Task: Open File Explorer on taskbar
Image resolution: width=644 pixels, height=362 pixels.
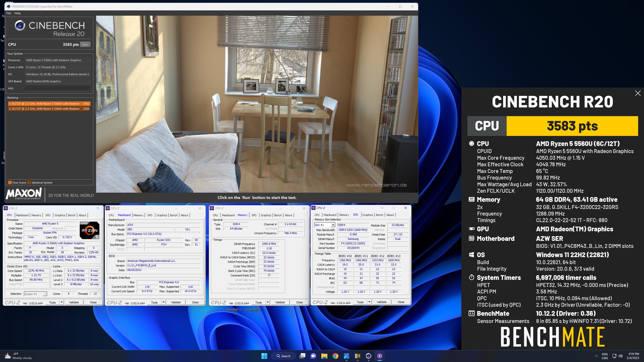Action: [x=324, y=356]
